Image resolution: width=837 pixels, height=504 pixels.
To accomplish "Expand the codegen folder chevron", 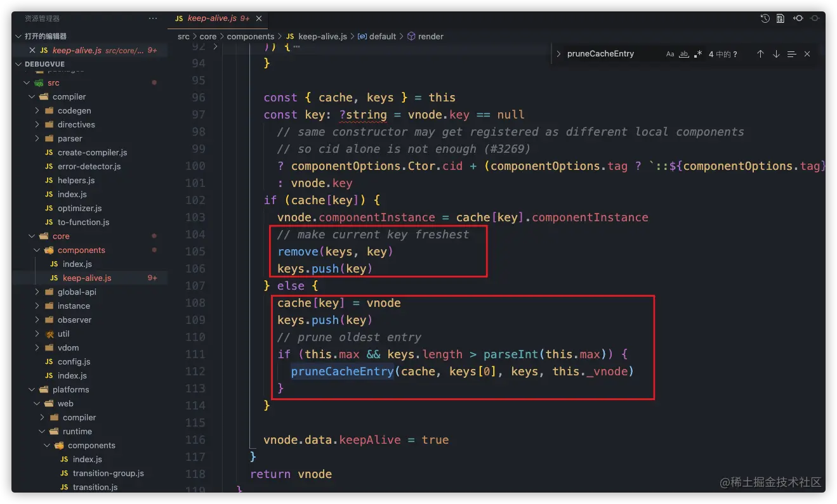I will [x=37, y=111].
